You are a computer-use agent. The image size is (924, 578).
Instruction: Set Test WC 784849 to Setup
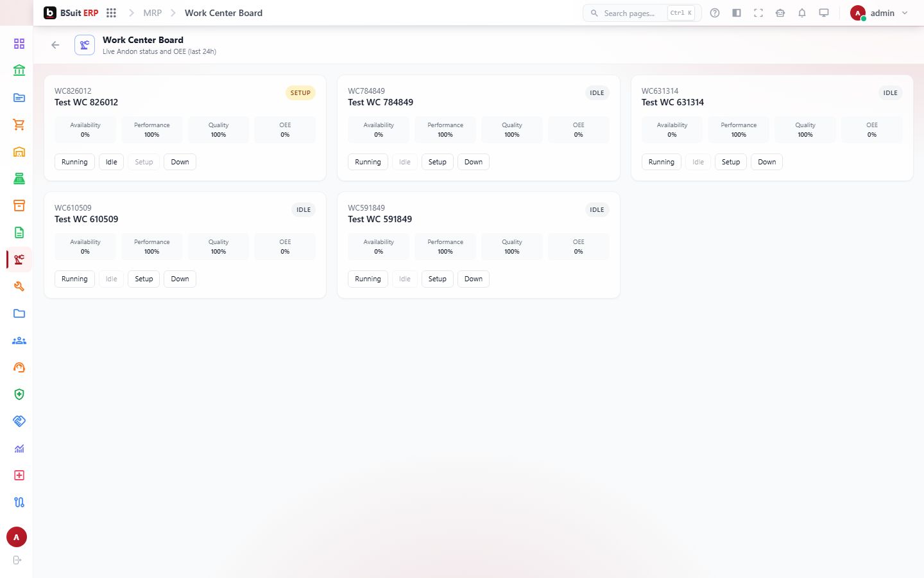tap(437, 162)
